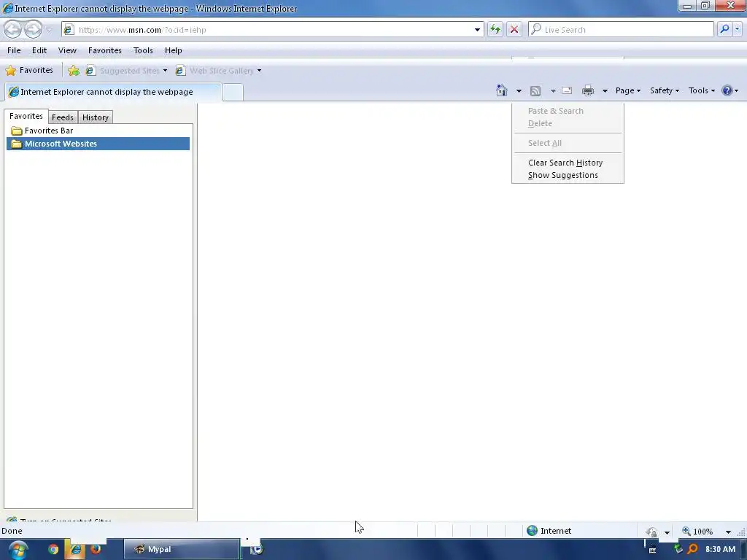Expand Suggested Sites dropdown arrow
The width and height of the screenshot is (747, 560).
pos(165,71)
